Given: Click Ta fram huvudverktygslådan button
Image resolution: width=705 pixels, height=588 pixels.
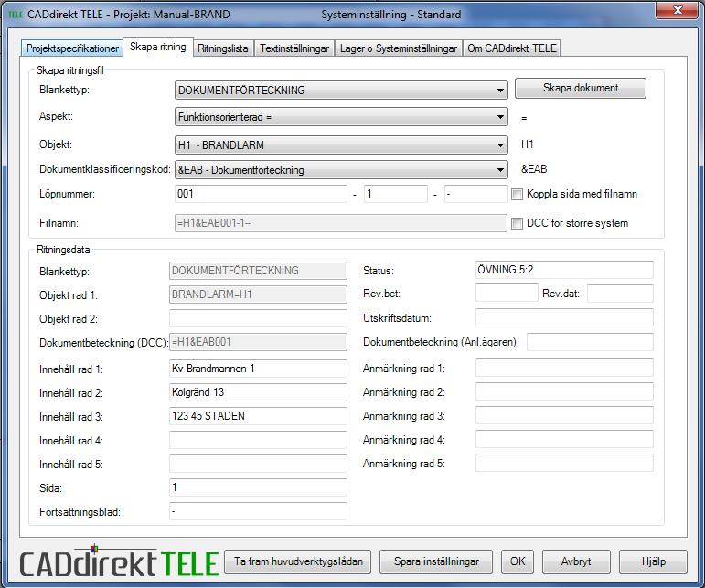Looking at the screenshot, I should pyautogui.click(x=298, y=561).
